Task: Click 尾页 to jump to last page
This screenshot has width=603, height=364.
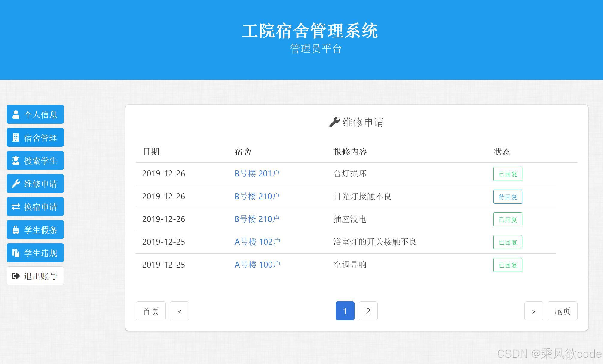Action: 562,311
